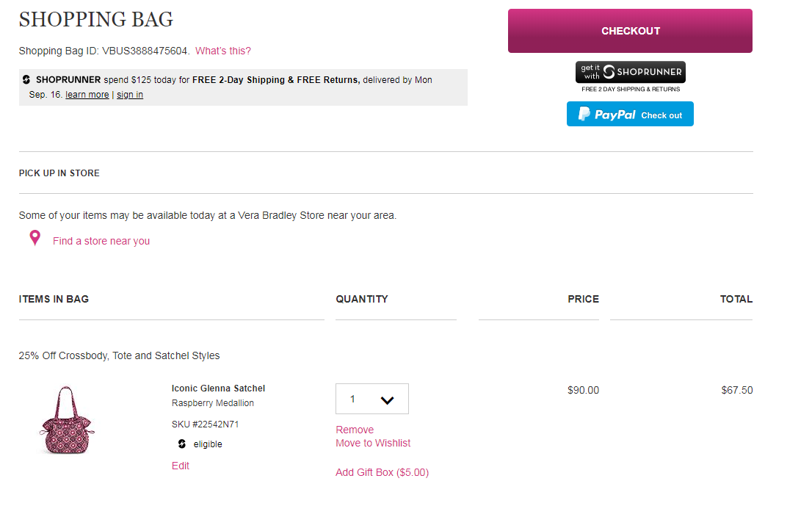Image resolution: width=812 pixels, height=506 pixels.
Task: Click the pink location pin icon
Action: pyautogui.click(x=35, y=238)
